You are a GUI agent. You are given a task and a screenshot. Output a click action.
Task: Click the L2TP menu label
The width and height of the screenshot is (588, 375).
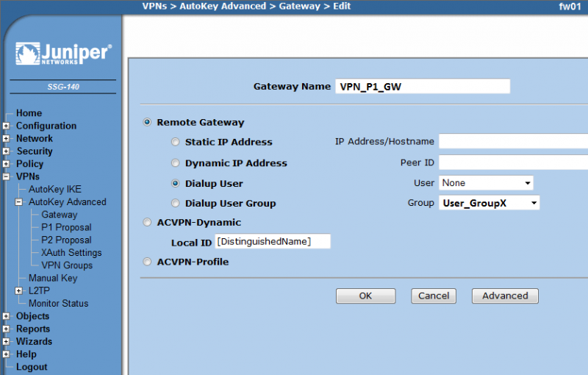[39, 290]
